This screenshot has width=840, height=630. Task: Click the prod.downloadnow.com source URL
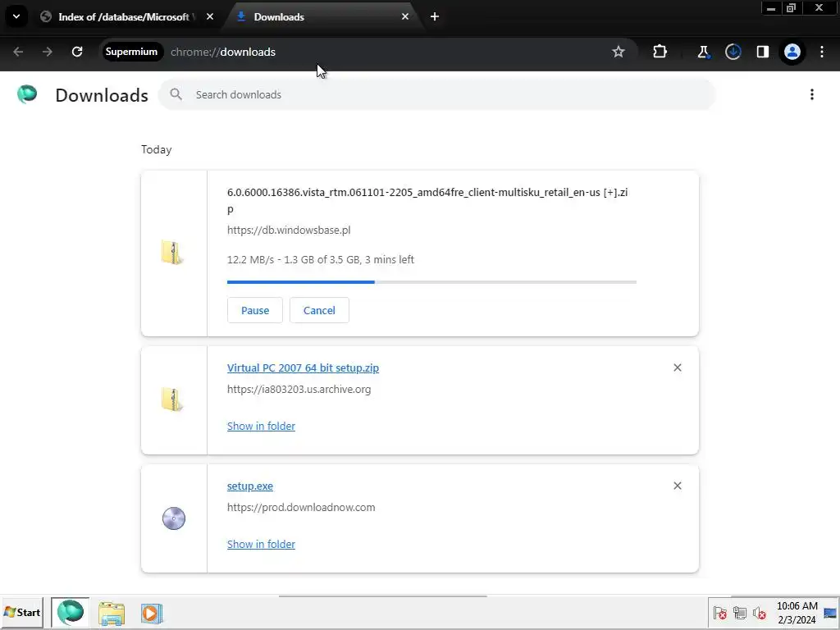[x=301, y=507]
